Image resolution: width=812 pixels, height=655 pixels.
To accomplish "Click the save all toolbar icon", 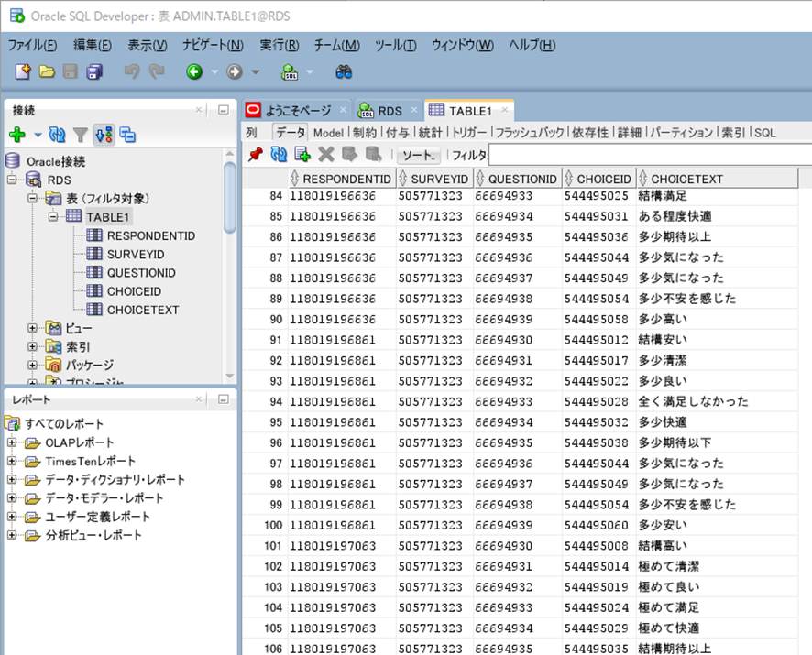I will click(x=94, y=72).
